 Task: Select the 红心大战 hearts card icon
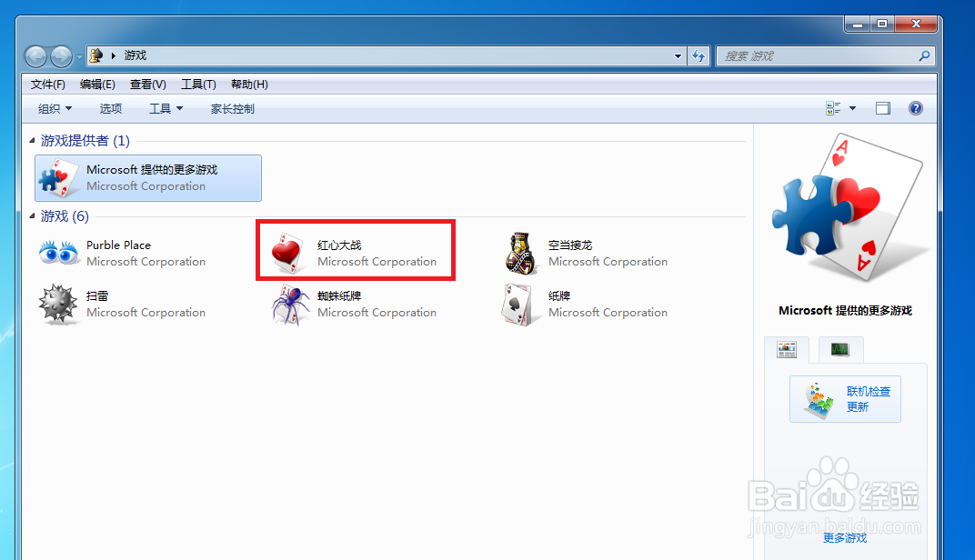(288, 254)
